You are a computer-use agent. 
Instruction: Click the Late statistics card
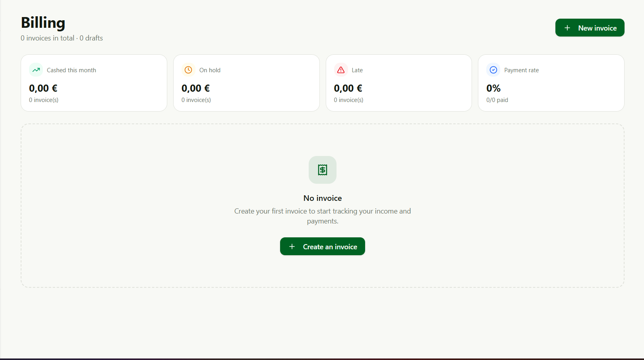[x=398, y=83]
